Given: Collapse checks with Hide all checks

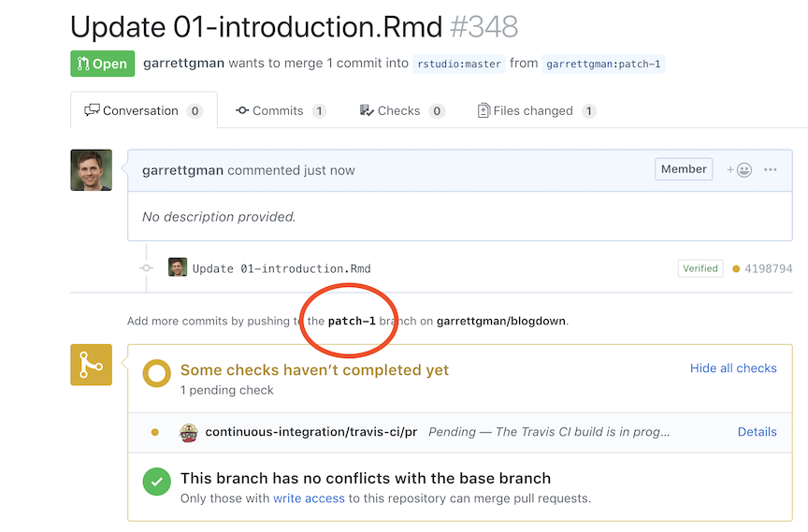Looking at the screenshot, I should [x=733, y=368].
